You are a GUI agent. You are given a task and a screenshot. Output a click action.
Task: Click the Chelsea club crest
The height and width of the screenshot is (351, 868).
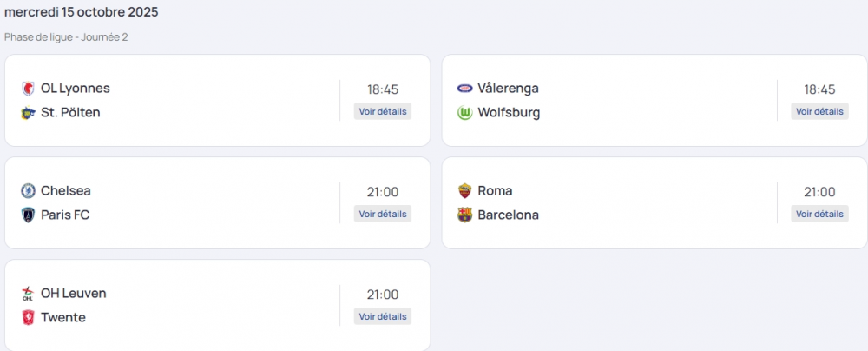[28, 190]
